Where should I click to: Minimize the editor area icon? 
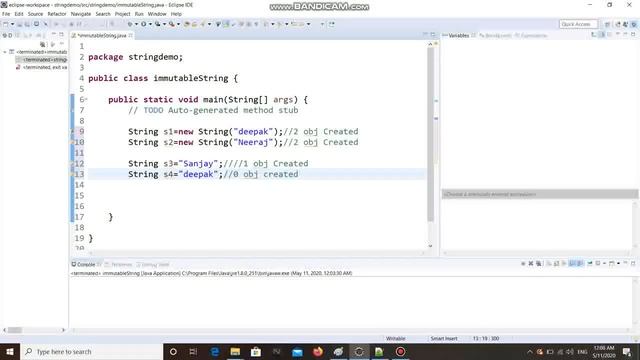(425, 35)
